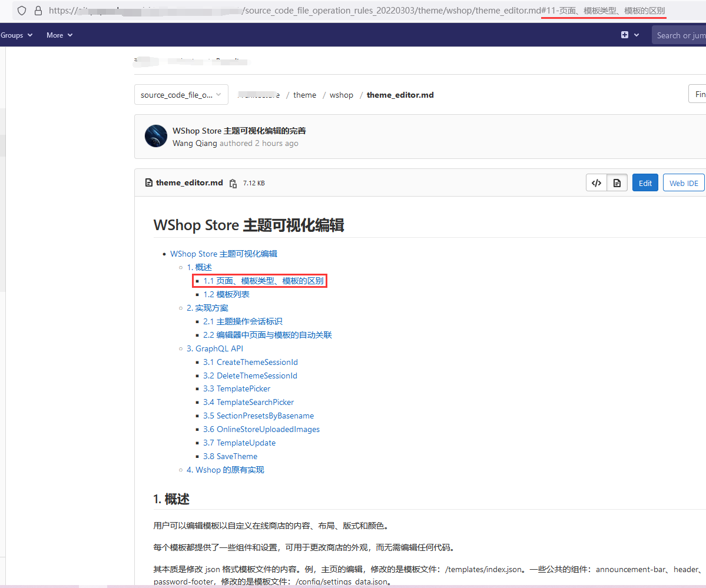
Task: Expand the chevron beside the plus icon
Action: [x=636, y=35]
